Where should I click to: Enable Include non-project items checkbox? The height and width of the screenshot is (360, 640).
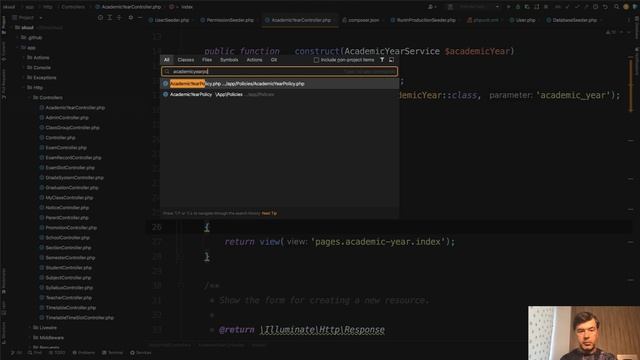pyautogui.click(x=316, y=60)
